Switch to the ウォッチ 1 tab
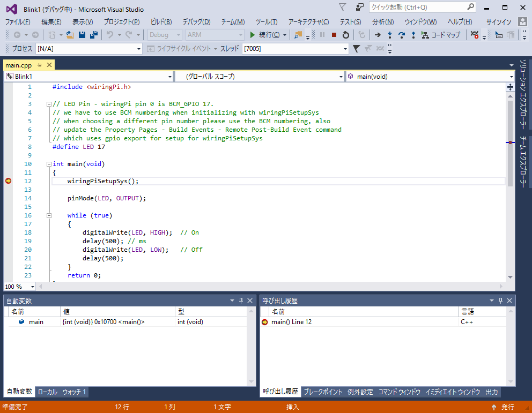Screen dimensions: 532x413 (x=75, y=392)
